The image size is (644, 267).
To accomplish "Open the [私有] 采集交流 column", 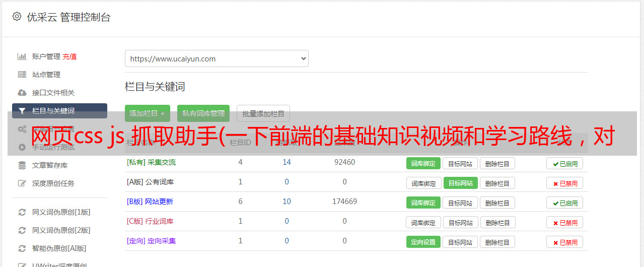I will click(x=151, y=162).
